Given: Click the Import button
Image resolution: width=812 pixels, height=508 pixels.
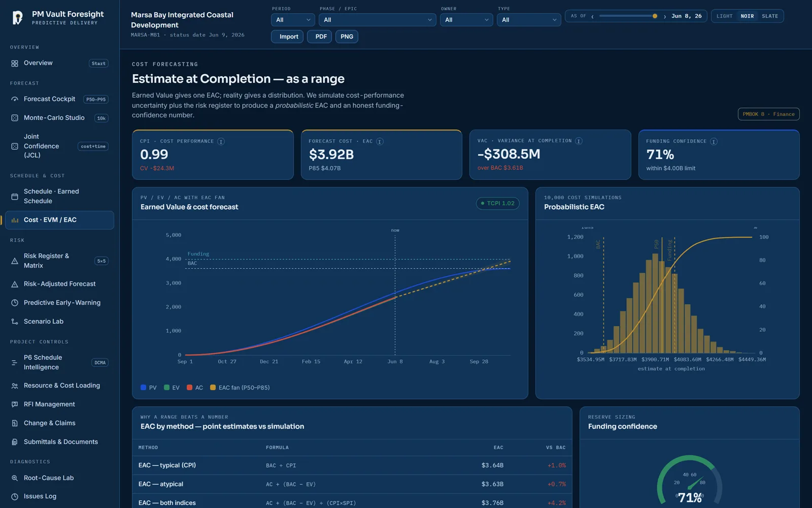Looking at the screenshot, I should [x=287, y=37].
